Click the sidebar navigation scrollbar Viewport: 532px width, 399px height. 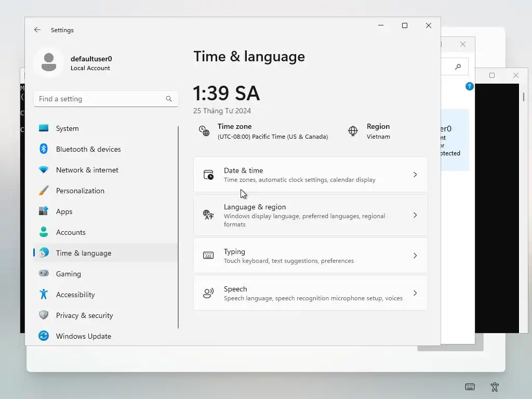tap(178, 228)
